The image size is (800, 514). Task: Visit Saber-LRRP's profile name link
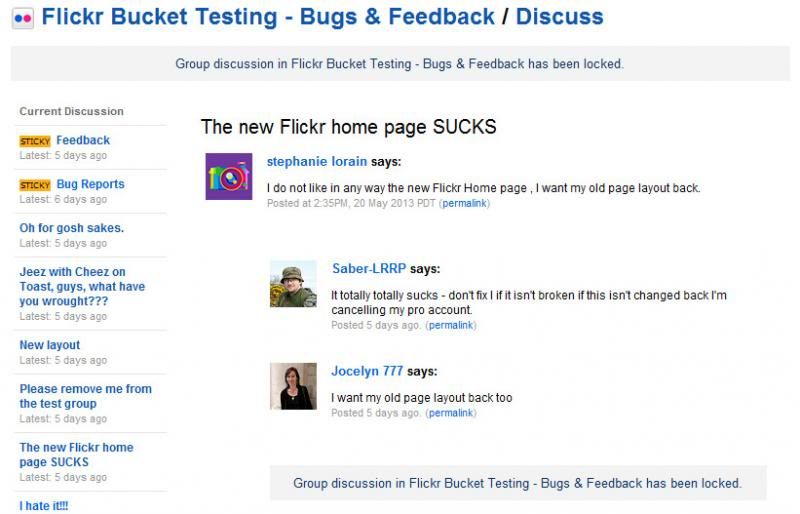369,269
